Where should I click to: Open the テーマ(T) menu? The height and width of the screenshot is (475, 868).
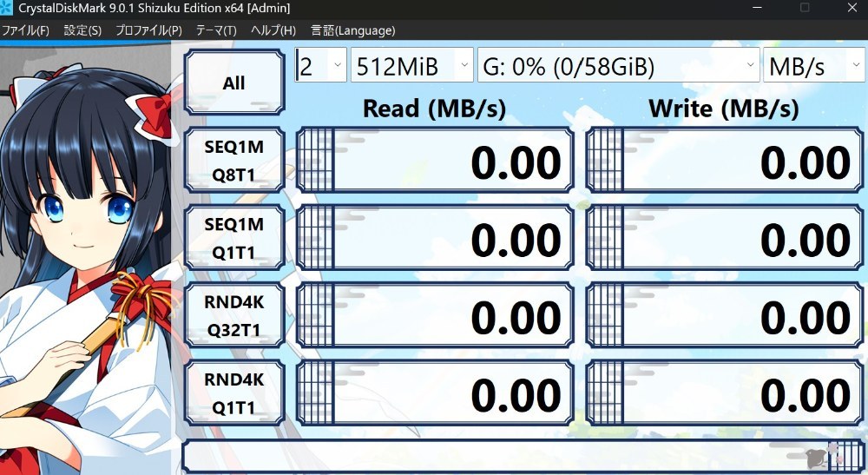216,30
